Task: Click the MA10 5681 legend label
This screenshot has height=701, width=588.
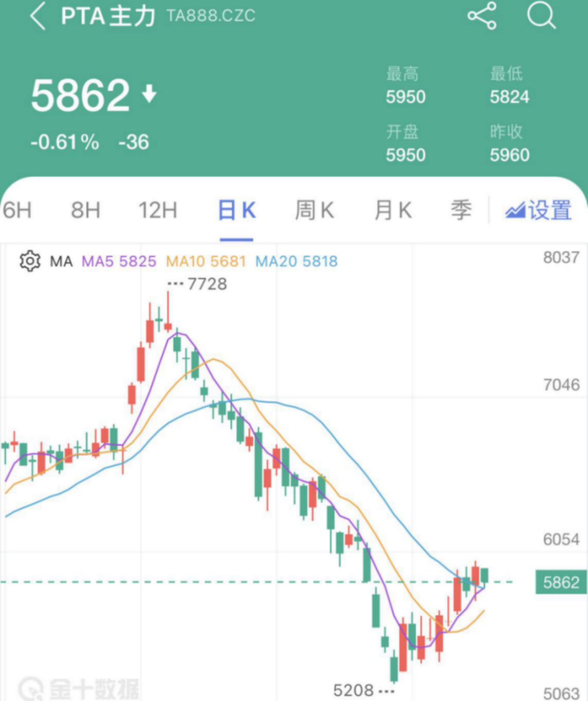Action: point(206,262)
